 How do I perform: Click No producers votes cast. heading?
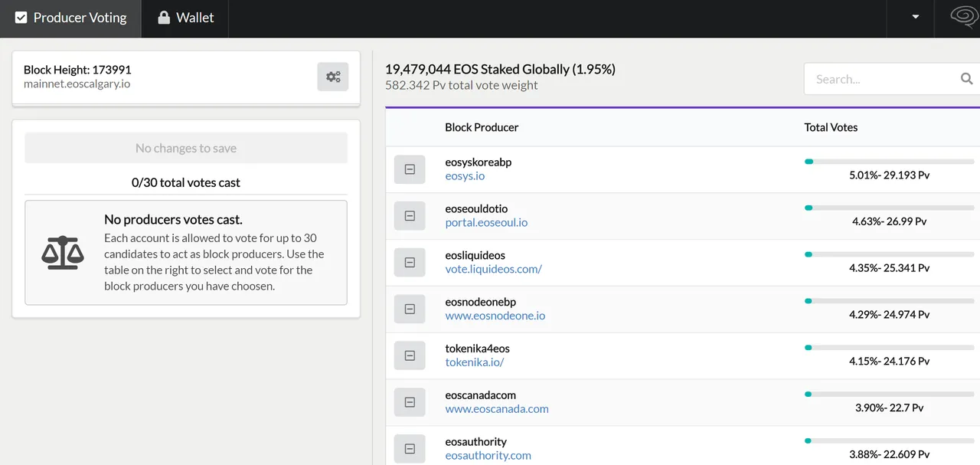(x=173, y=220)
